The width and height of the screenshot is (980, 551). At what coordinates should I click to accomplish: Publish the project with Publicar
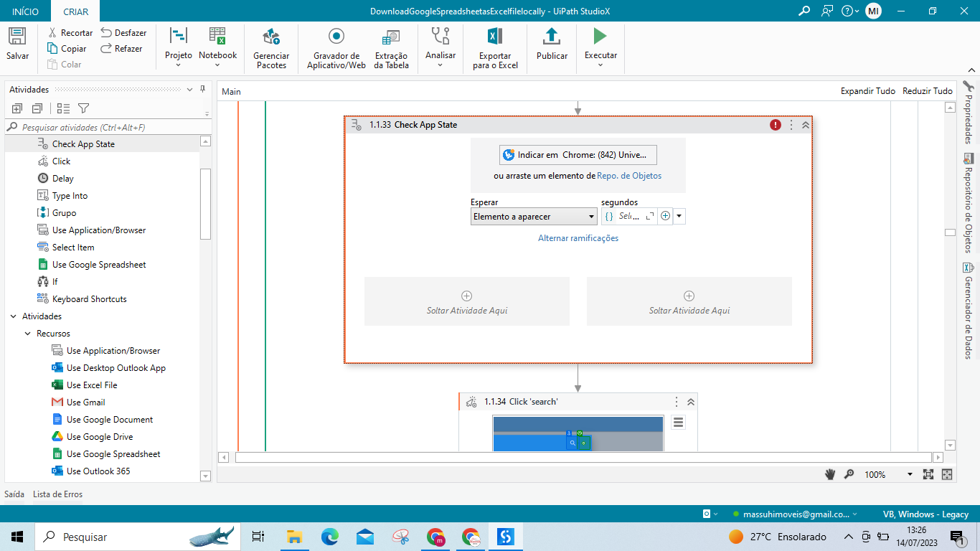[x=552, y=44]
